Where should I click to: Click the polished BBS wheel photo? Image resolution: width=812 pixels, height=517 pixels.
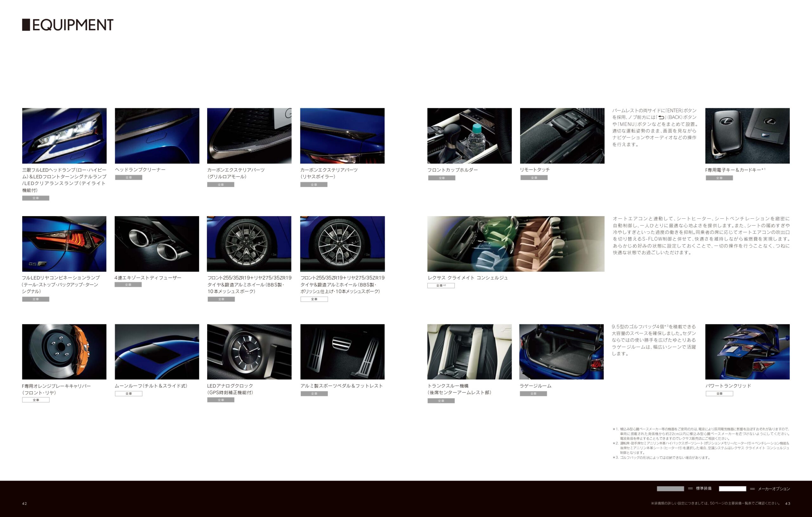click(x=342, y=244)
